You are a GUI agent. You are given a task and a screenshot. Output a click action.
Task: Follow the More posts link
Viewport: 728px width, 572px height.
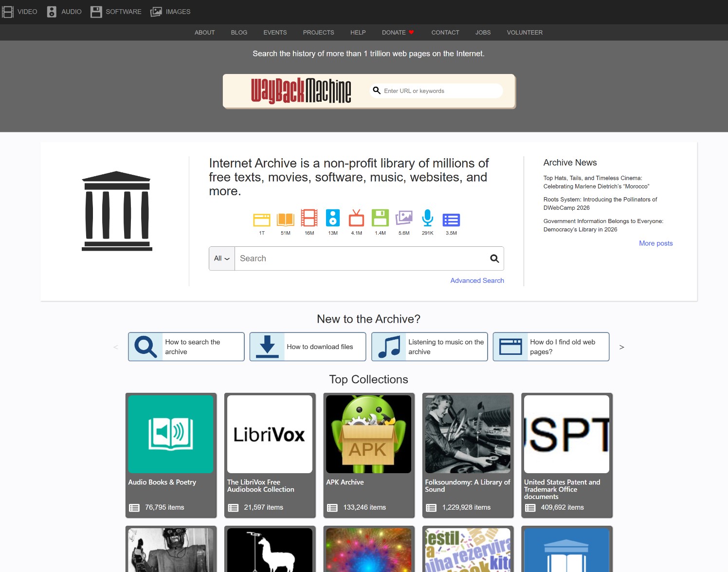click(656, 243)
